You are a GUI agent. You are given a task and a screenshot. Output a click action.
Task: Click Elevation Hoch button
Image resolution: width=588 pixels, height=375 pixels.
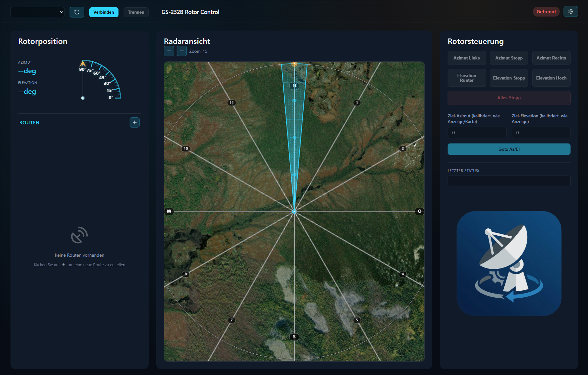coord(551,78)
